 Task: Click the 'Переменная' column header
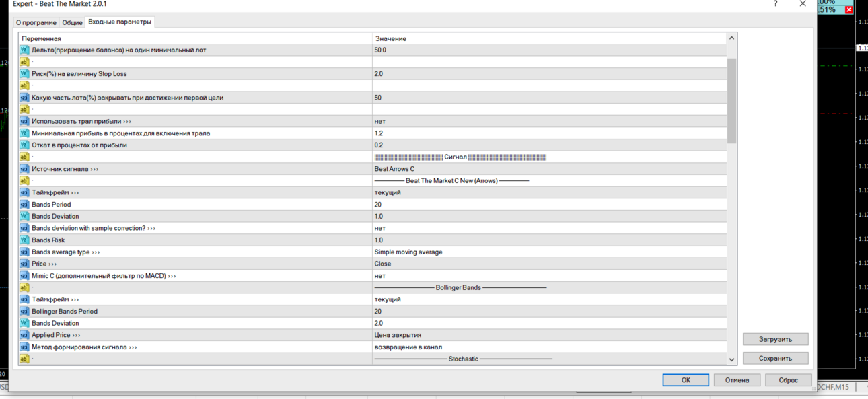195,38
